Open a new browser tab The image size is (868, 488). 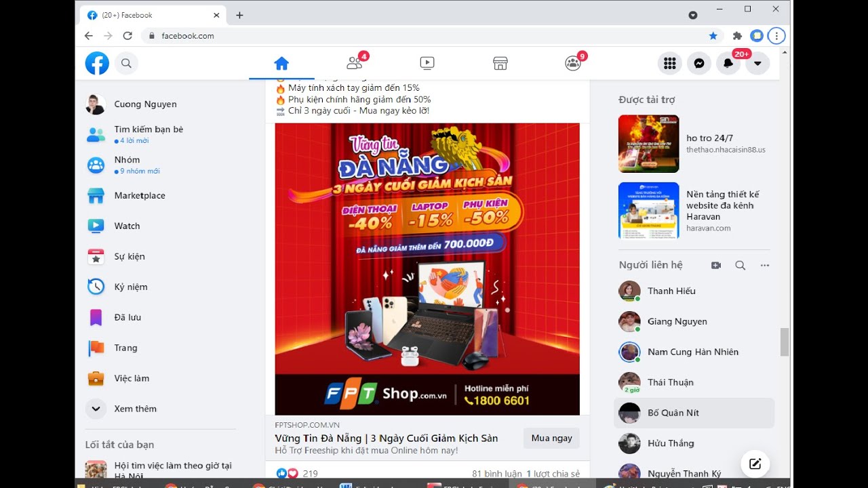(239, 15)
